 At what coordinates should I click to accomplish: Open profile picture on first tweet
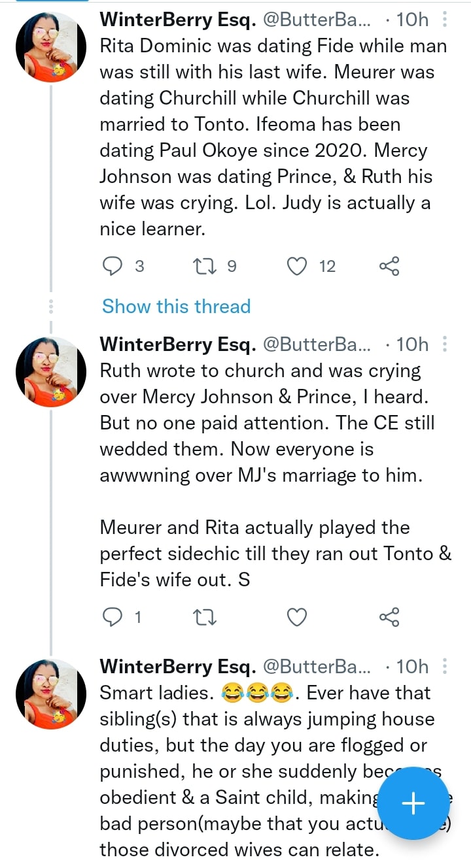point(50,48)
